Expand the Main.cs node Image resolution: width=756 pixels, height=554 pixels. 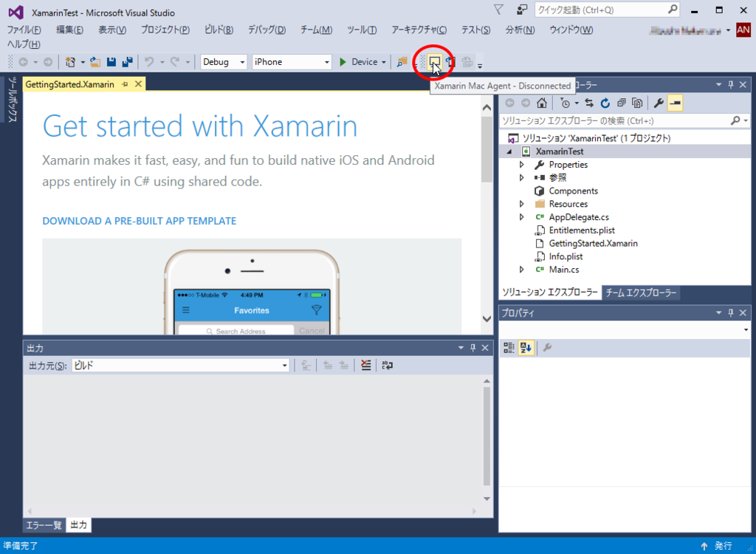click(522, 270)
